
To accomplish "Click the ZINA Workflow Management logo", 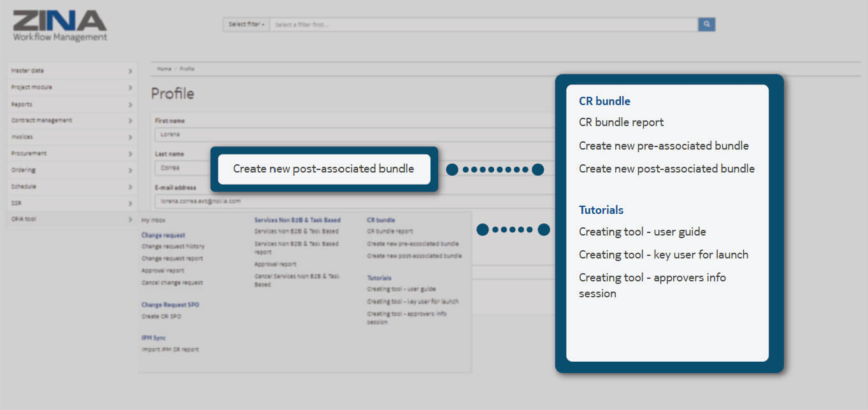I will pos(60,25).
